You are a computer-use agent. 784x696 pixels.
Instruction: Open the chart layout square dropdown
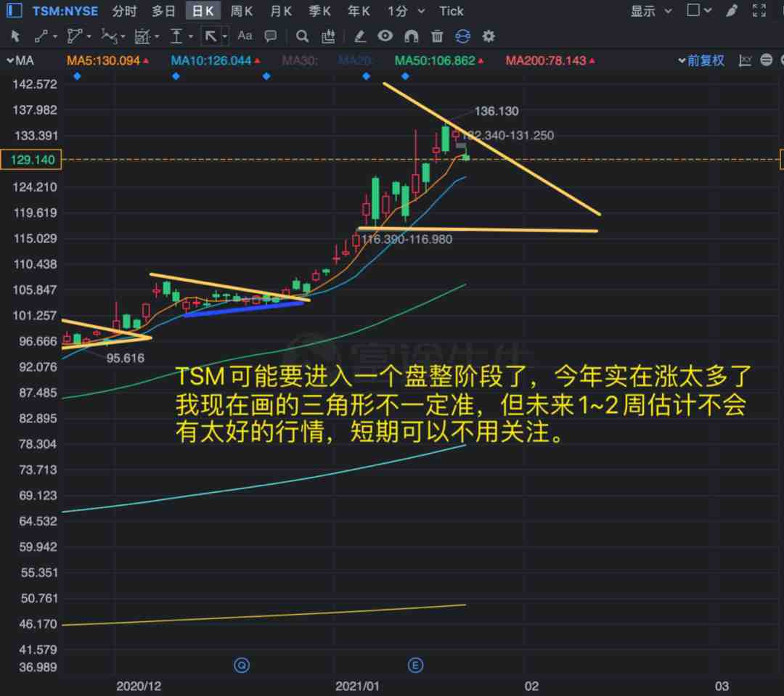699,10
